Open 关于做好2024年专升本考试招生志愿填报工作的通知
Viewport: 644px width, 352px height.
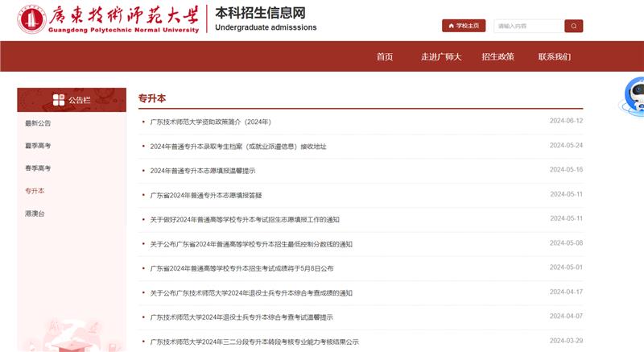[x=245, y=219]
